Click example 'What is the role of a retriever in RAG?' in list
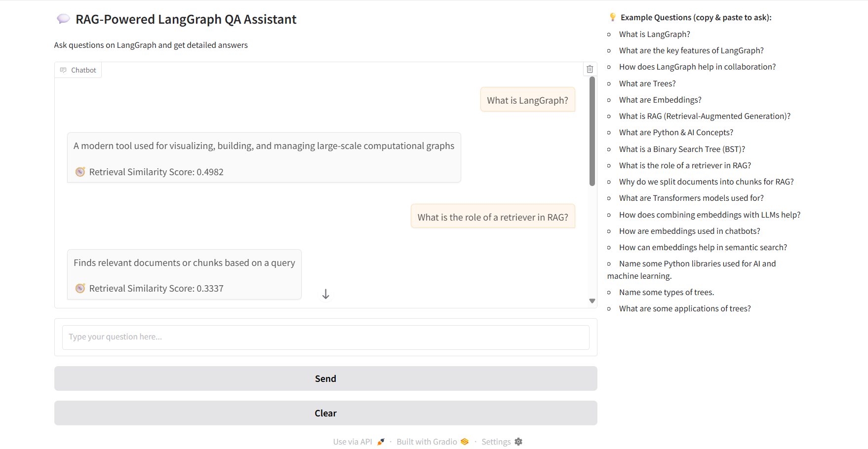Image resolution: width=868 pixels, height=449 pixels. click(685, 165)
